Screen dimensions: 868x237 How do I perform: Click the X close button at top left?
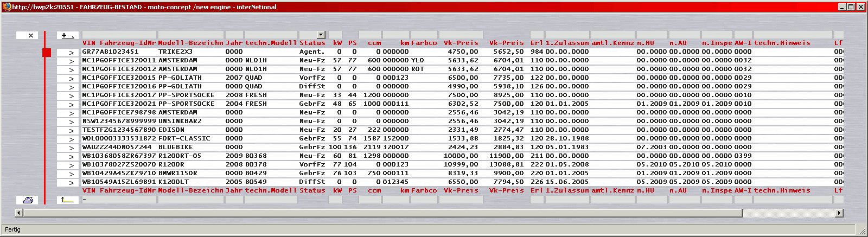(x=30, y=35)
